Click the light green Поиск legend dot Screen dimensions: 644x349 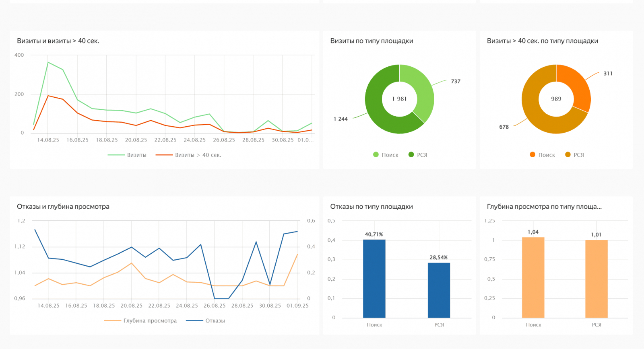376,155
